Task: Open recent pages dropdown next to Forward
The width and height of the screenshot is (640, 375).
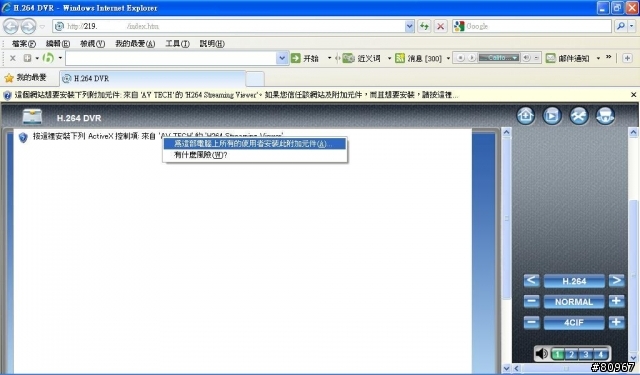Action: click(x=42, y=27)
